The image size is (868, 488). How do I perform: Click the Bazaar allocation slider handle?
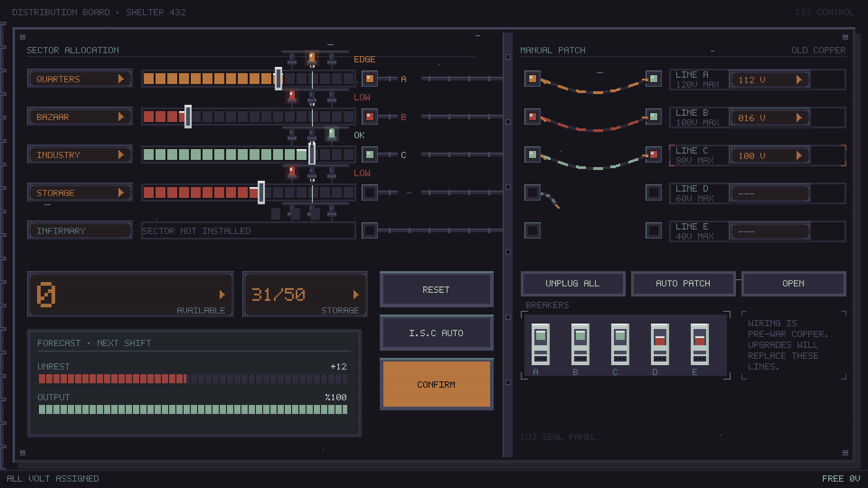click(x=188, y=117)
